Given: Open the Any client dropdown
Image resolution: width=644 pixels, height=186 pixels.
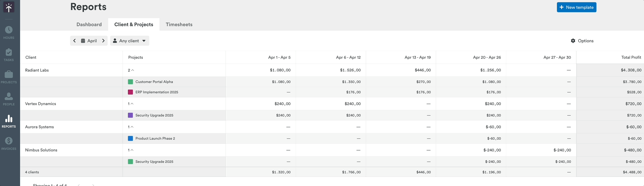Looking at the screenshot, I should point(130,41).
